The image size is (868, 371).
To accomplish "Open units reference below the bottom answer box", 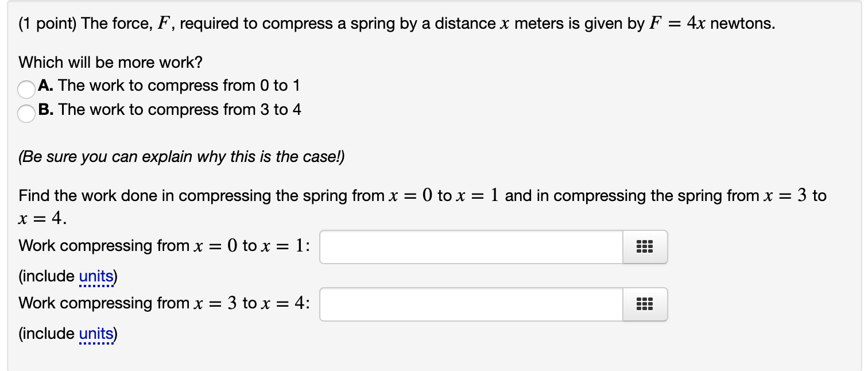I will coord(95,334).
